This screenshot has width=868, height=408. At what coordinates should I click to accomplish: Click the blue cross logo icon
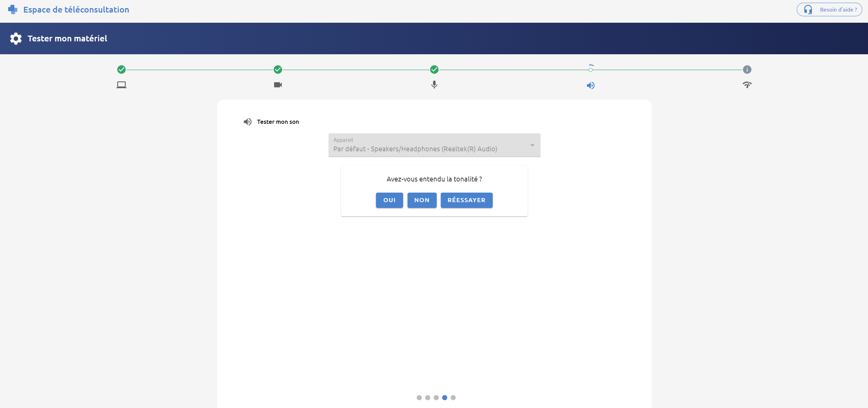pos(13,9)
